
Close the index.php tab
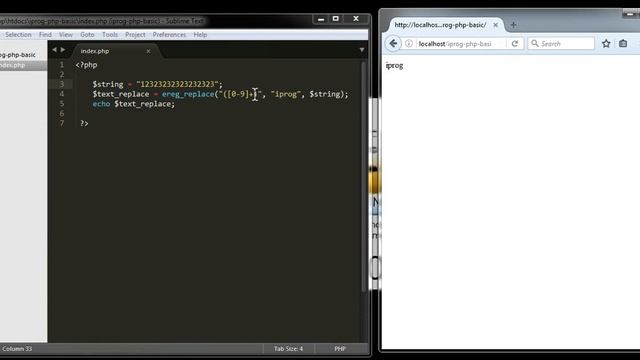click(x=148, y=51)
